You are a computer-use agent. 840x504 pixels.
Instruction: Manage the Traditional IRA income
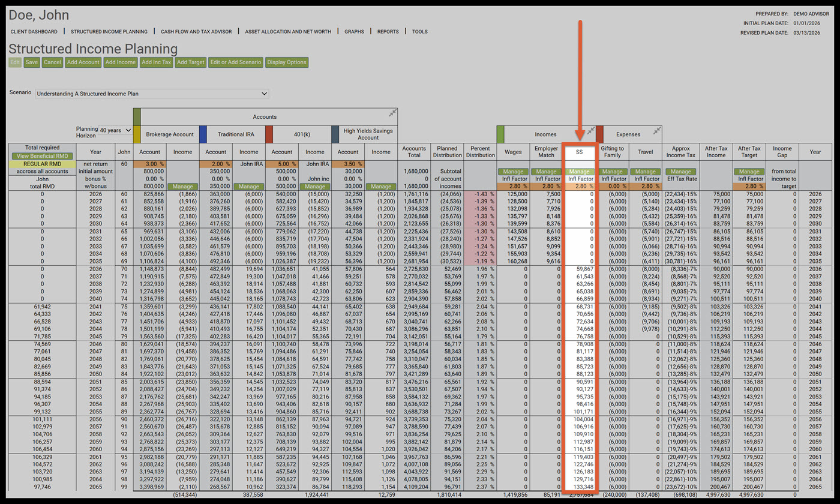tap(248, 187)
